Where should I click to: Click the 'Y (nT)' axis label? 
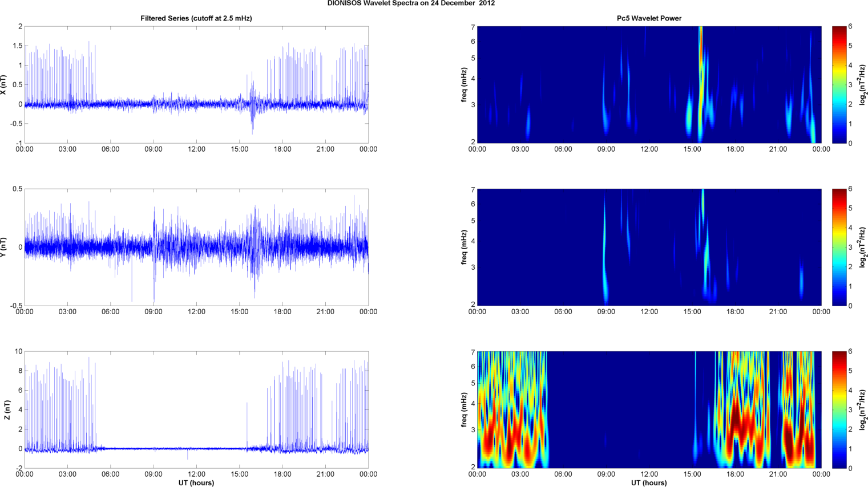pos(3,247)
